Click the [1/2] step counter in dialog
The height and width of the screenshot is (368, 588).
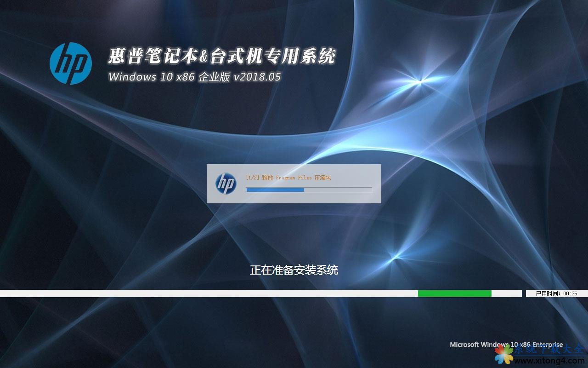coord(252,178)
